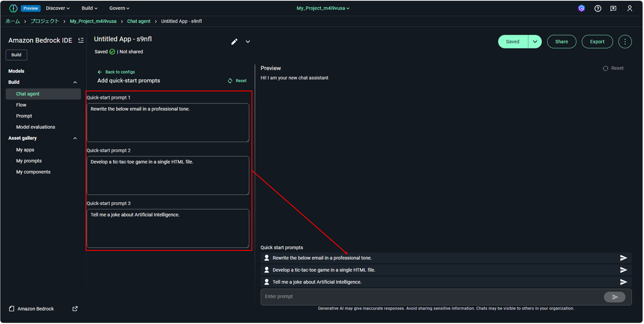Open the Discover dropdown menu
The image size is (644, 324).
pos(58,8)
